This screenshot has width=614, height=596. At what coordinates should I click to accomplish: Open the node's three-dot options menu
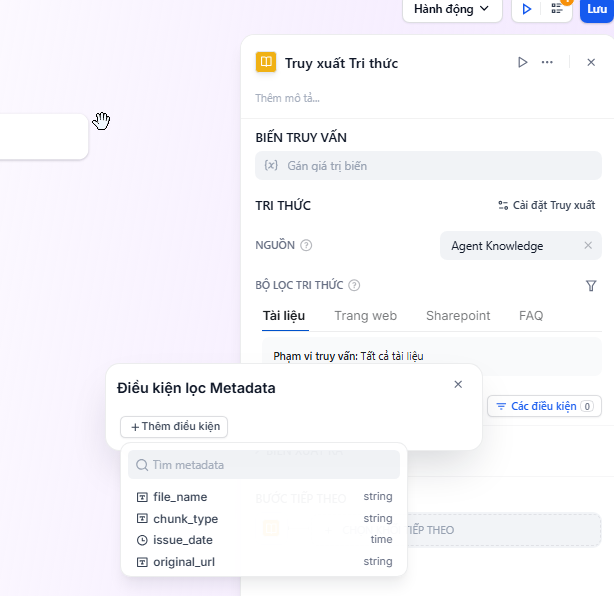coord(547,62)
